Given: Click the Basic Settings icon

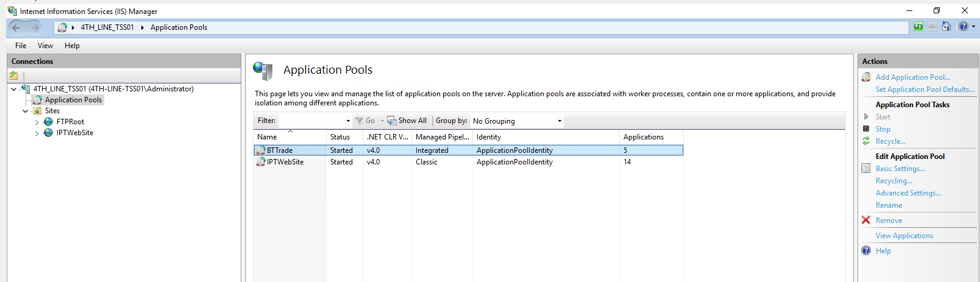Looking at the screenshot, I should click(x=866, y=169).
